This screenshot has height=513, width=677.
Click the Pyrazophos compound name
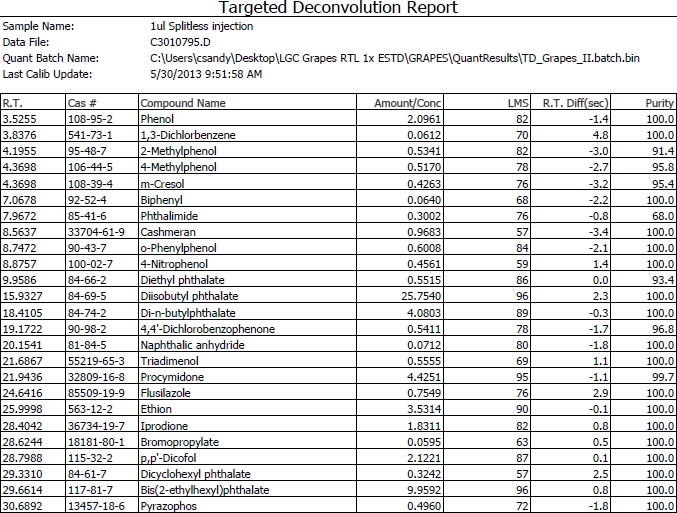tap(166, 506)
